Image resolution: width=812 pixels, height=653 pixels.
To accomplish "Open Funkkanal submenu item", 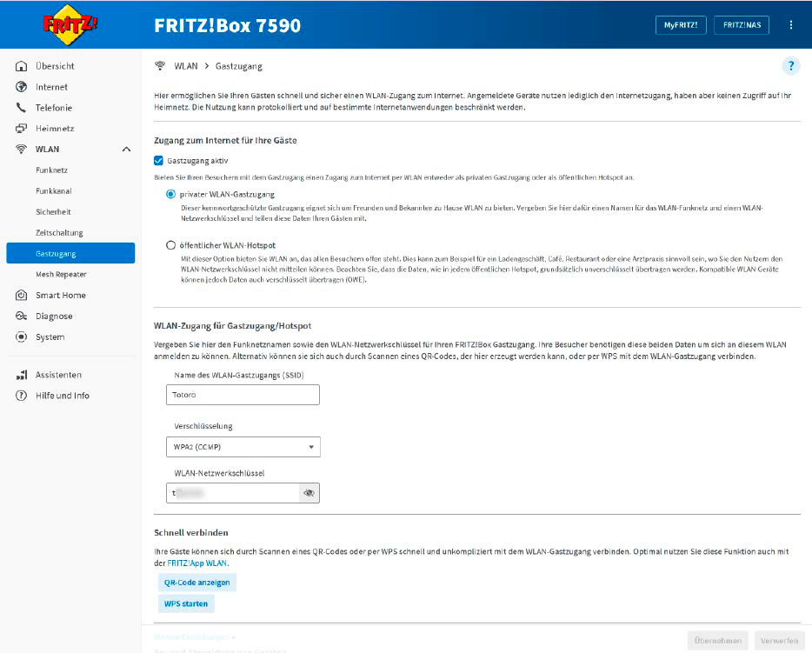I will click(54, 190).
